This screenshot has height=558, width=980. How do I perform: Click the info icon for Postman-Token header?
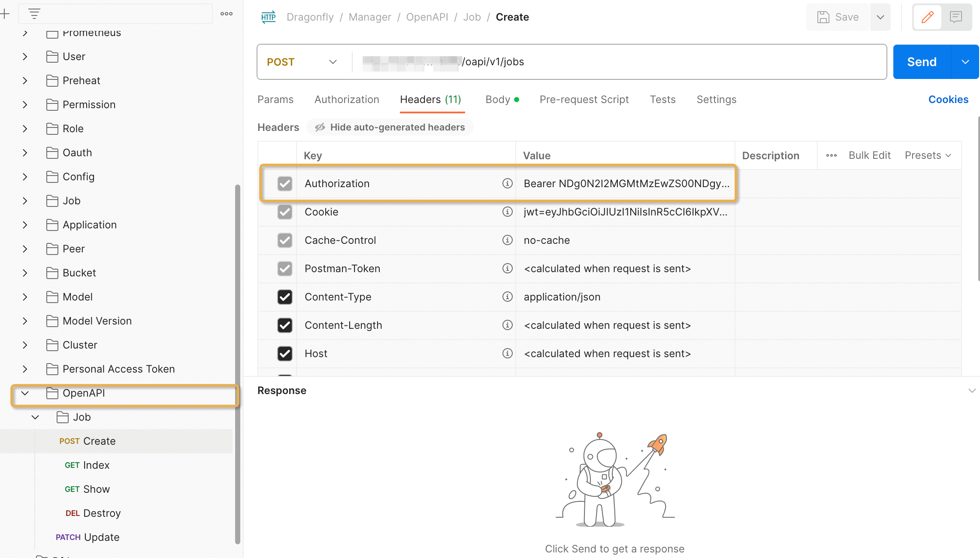pyautogui.click(x=507, y=269)
